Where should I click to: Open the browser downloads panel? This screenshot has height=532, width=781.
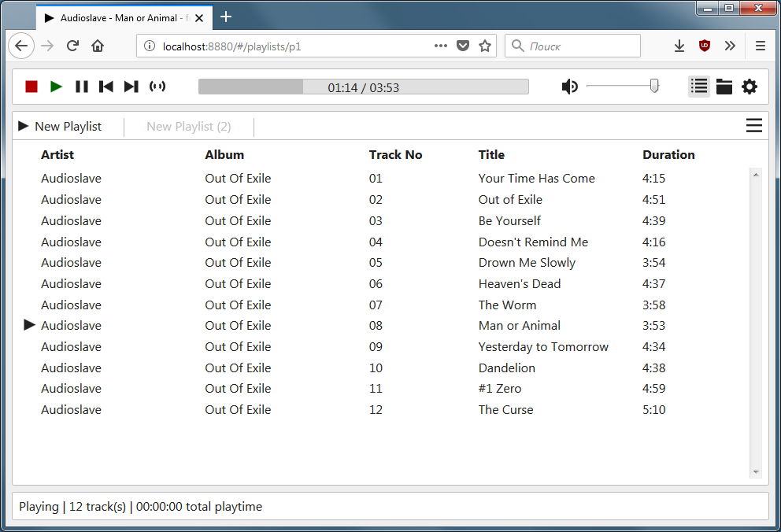point(679,46)
